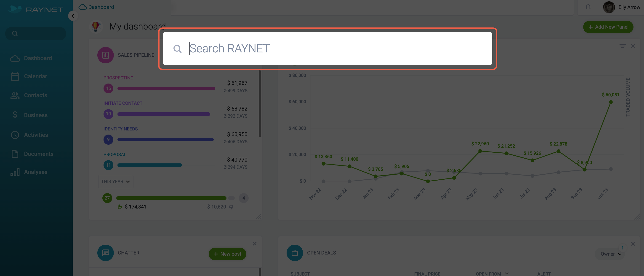Open the Initiate Contact stage count 10

click(x=108, y=114)
